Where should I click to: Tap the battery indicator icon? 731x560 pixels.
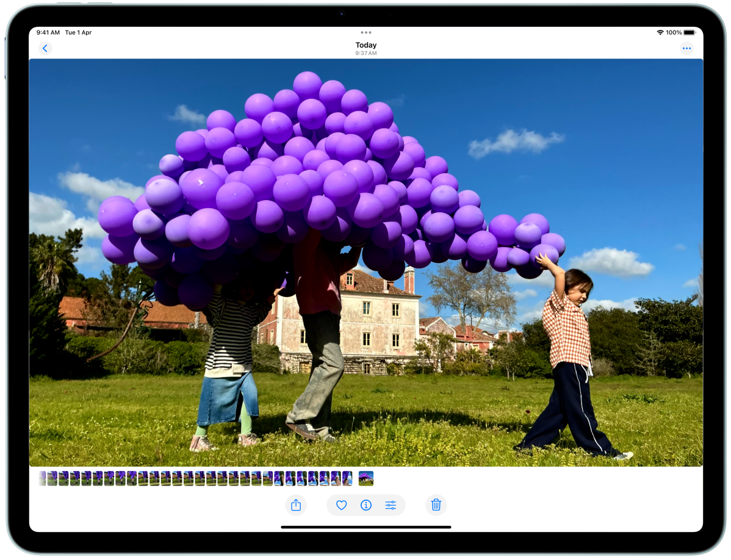pos(690,32)
